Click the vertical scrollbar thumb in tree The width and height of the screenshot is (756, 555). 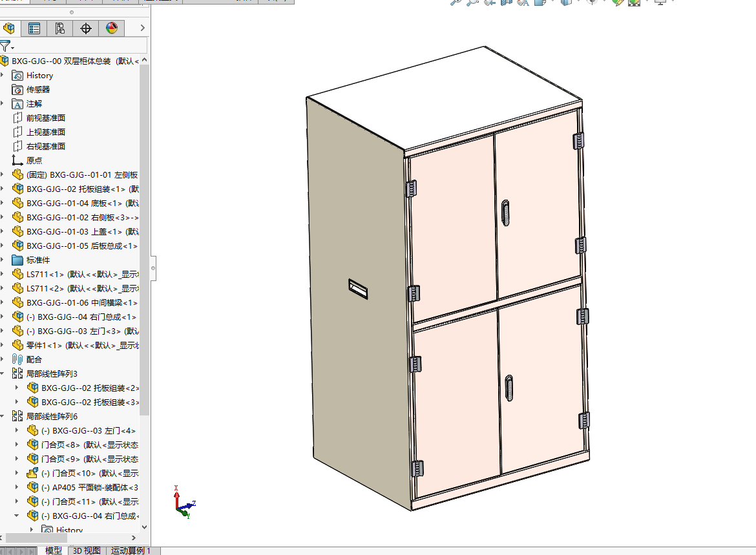(144, 240)
